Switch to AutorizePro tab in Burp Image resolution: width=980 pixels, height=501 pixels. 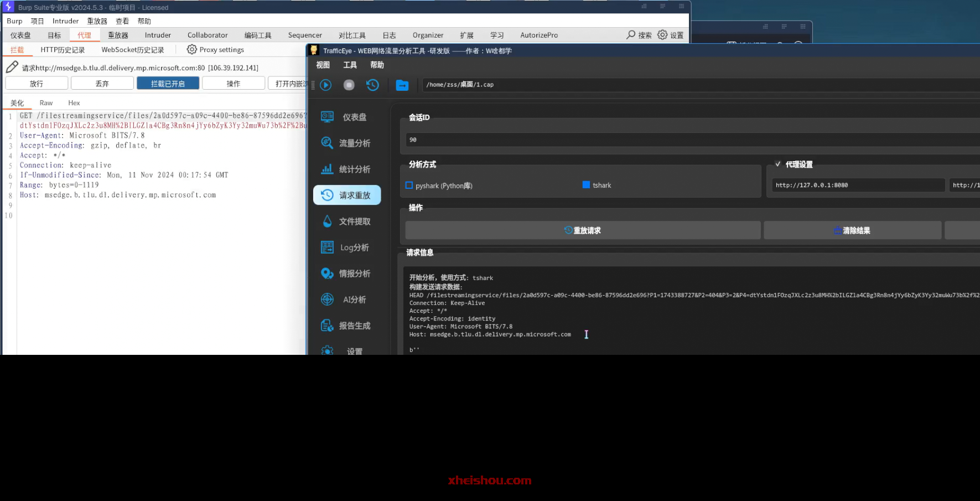coord(539,35)
